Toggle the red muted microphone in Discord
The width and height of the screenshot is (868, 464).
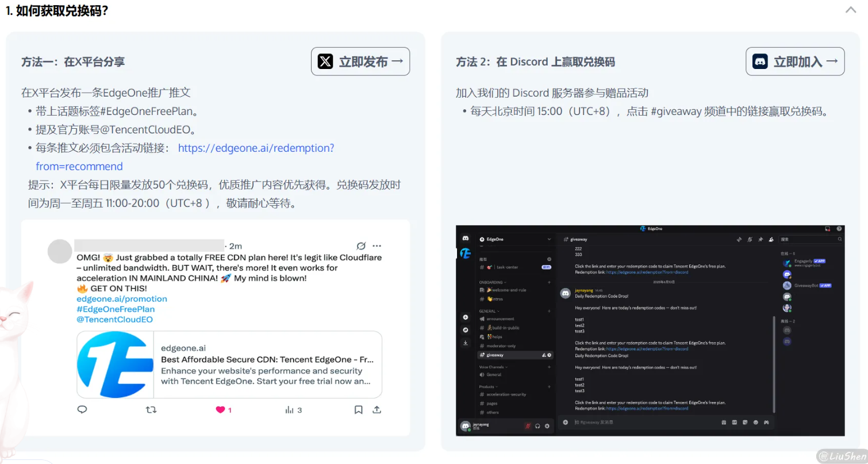(527, 426)
